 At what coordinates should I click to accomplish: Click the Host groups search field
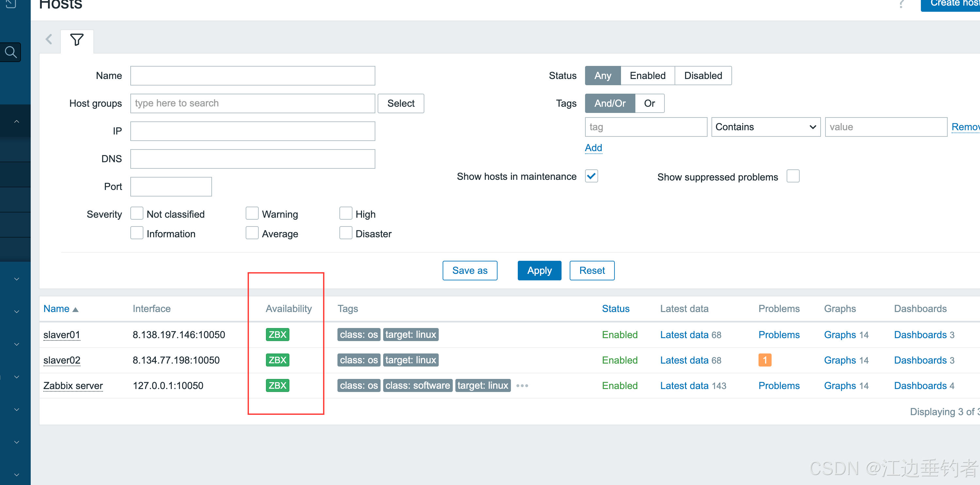[x=252, y=103]
